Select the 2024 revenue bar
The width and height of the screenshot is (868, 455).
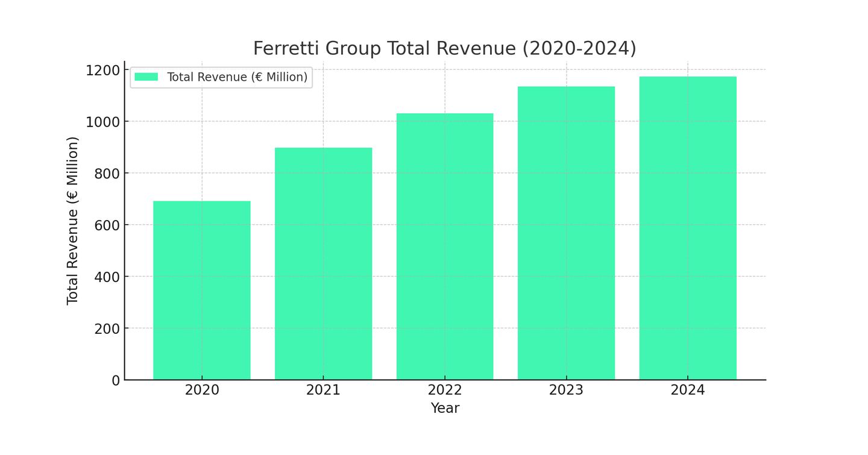click(x=688, y=228)
